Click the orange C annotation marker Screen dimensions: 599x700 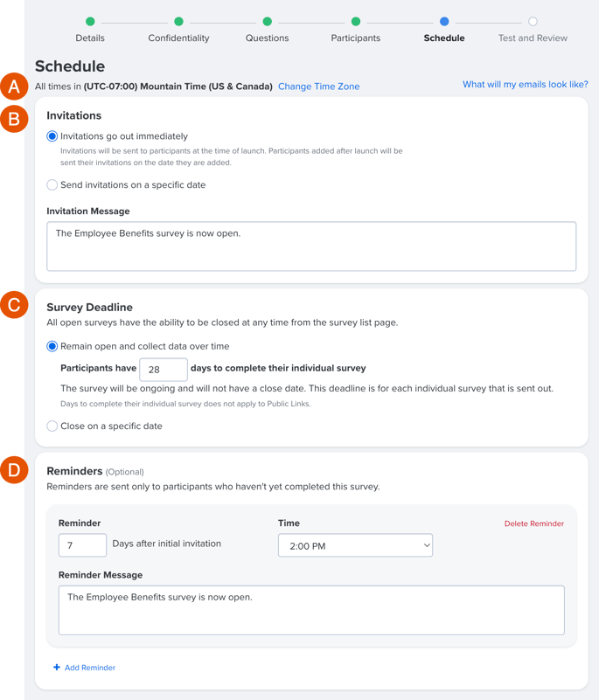click(x=14, y=305)
